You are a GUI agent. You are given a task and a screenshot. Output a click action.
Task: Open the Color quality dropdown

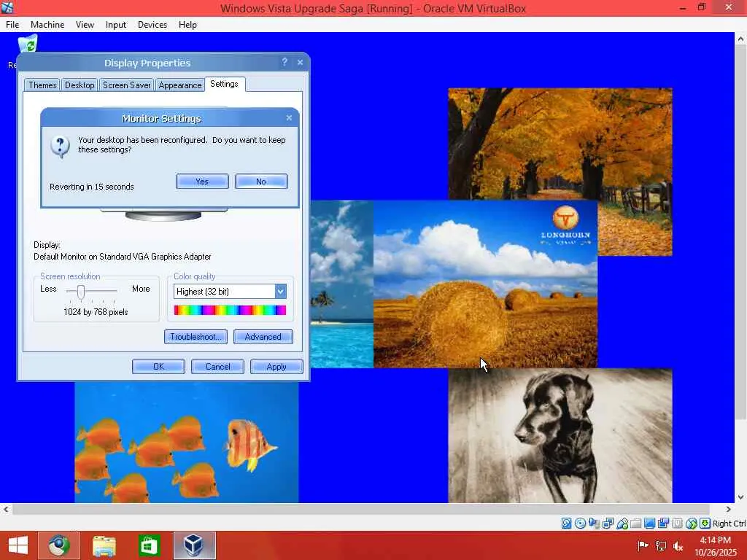[x=230, y=292]
